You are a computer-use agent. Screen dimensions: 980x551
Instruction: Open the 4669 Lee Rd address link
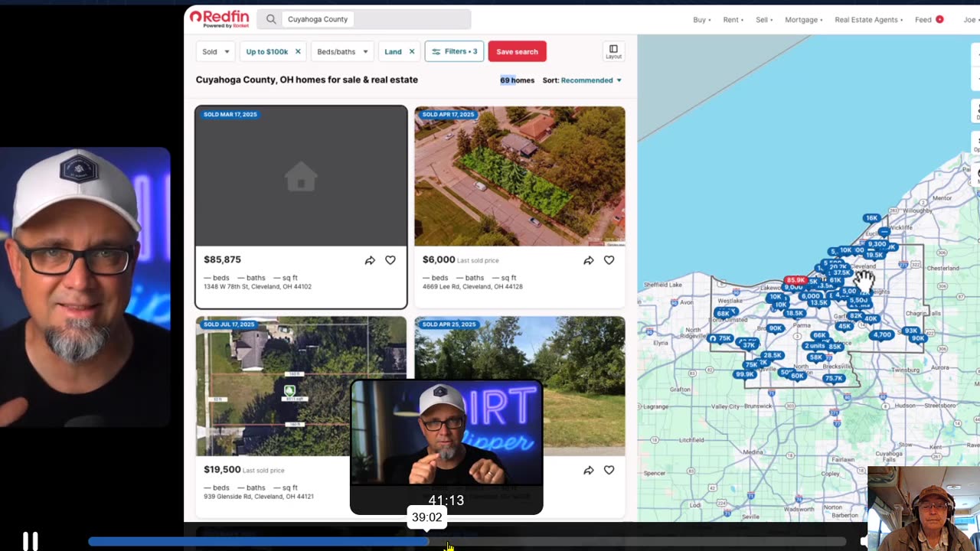[472, 287]
